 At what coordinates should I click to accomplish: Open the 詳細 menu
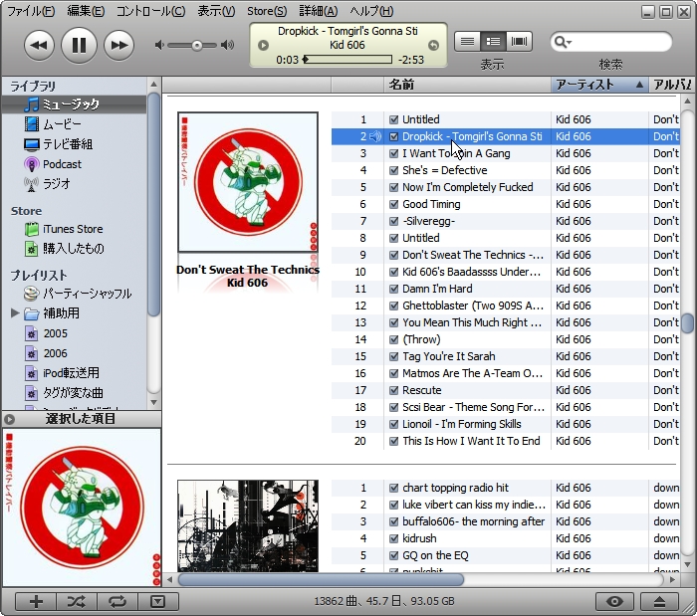click(x=318, y=11)
